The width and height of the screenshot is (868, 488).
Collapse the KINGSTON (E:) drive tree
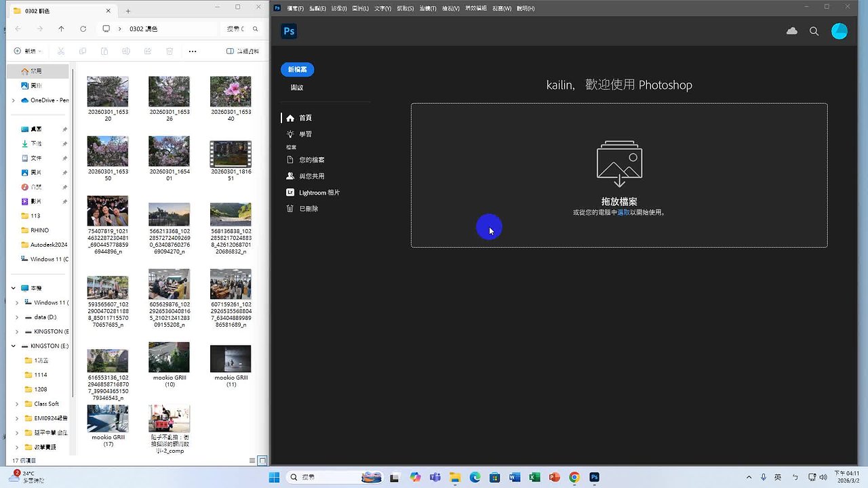pyautogui.click(x=12, y=346)
